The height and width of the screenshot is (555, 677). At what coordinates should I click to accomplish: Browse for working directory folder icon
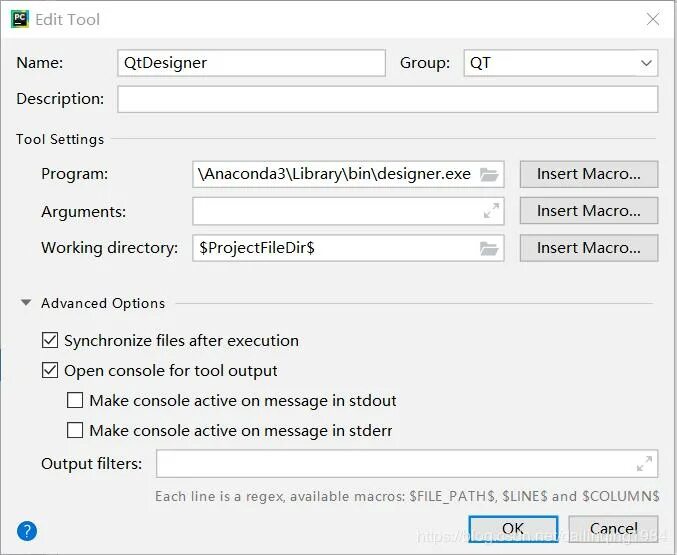489,248
